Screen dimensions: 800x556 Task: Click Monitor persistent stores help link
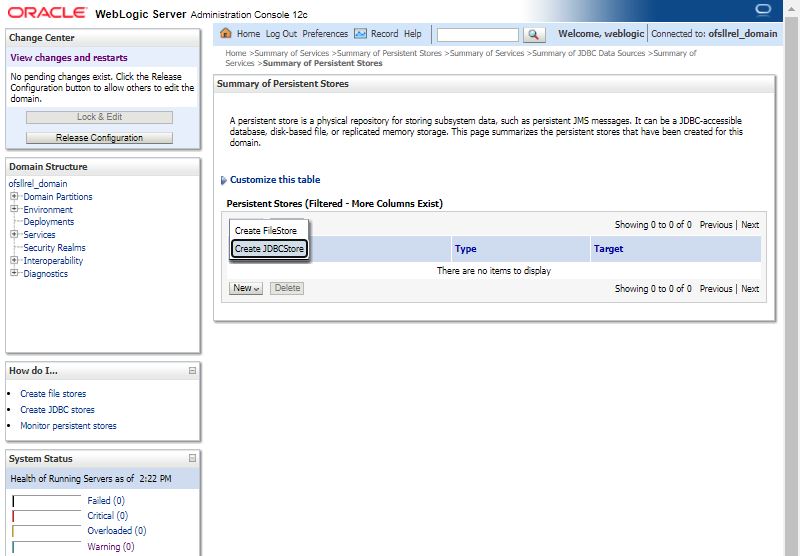pos(68,425)
